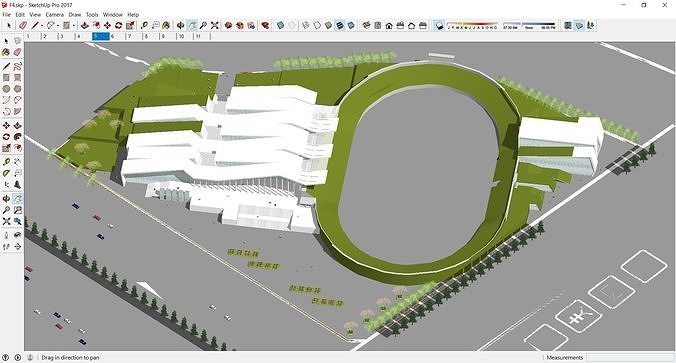This screenshot has width=676, height=363.
Task: Select the Move tool in top toolbar
Action: click(x=107, y=26)
